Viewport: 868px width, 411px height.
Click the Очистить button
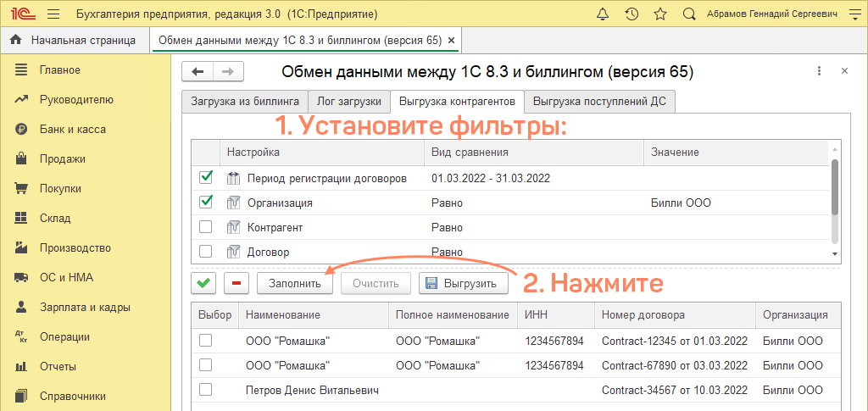tap(376, 283)
